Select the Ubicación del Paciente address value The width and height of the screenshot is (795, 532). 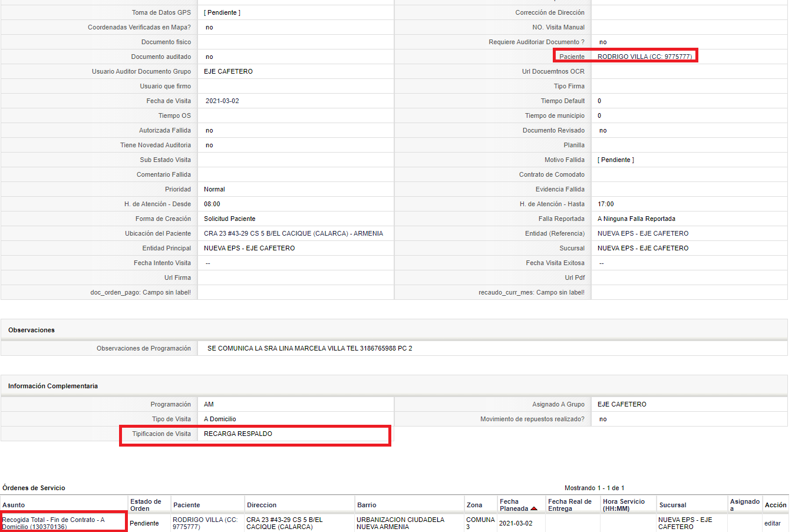click(x=293, y=233)
